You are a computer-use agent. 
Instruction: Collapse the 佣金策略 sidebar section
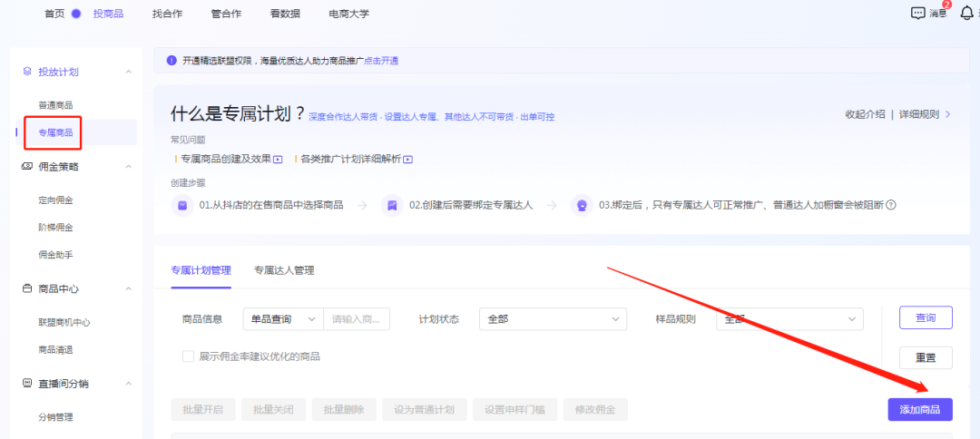(129, 167)
